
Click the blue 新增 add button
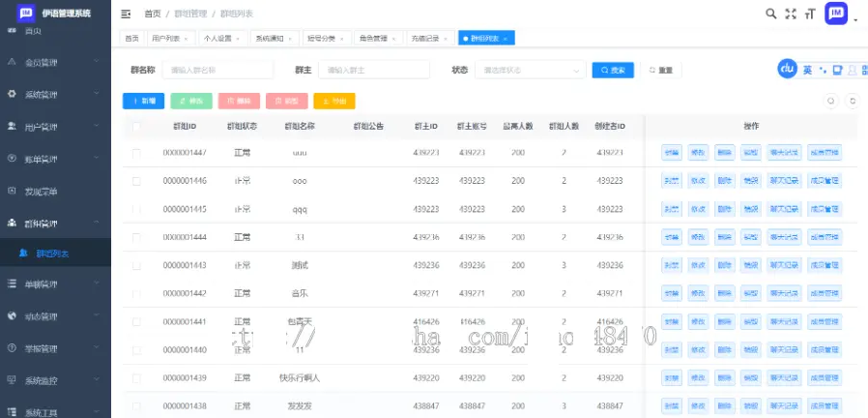(143, 101)
